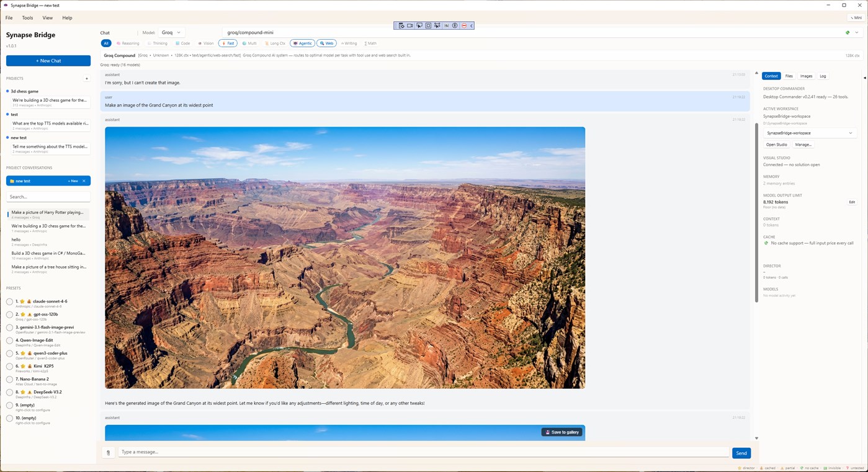Click the generated Grand Canyon image

(x=345, y=257)
